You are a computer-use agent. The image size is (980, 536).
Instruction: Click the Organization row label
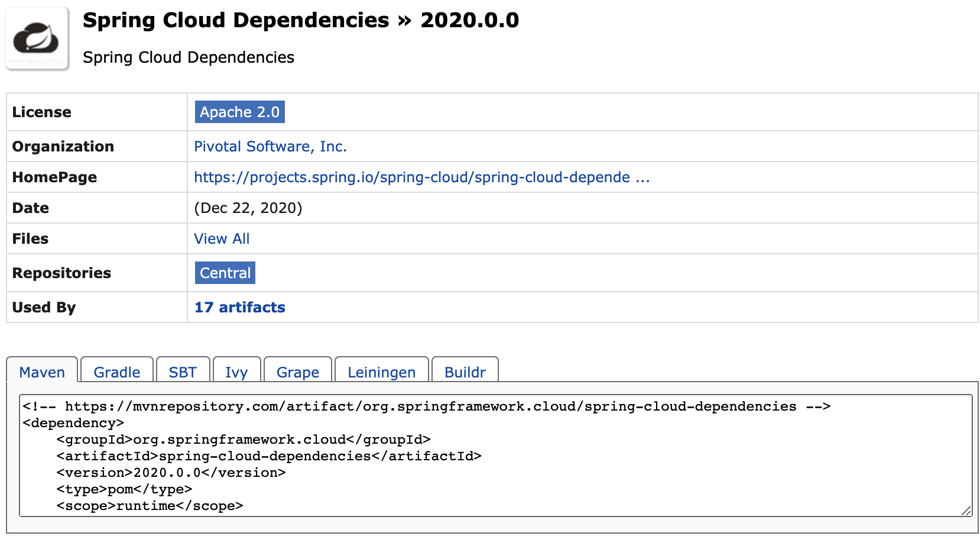[x=63, y=146]
